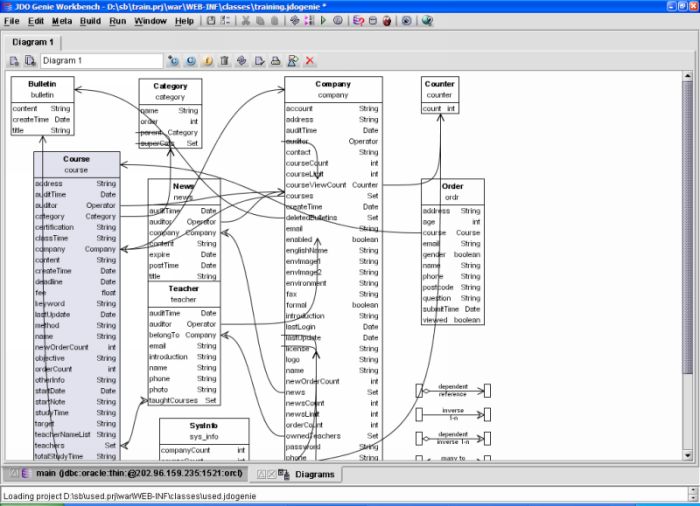
Task: Click the Loading project status bar message
Action: click(130, 496)
